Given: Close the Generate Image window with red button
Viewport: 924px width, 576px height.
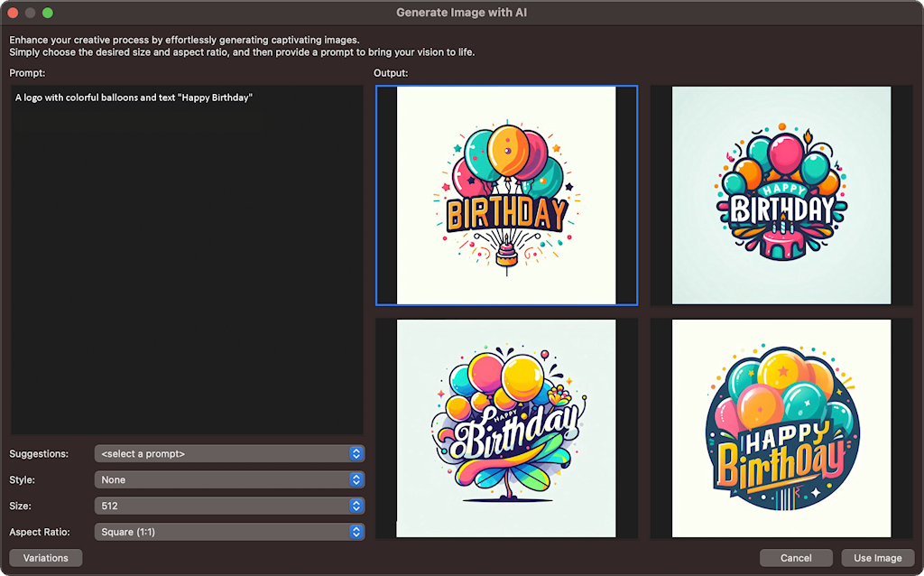Looking at the screenshot, I should pyautogui.click(x=13, y=13).
